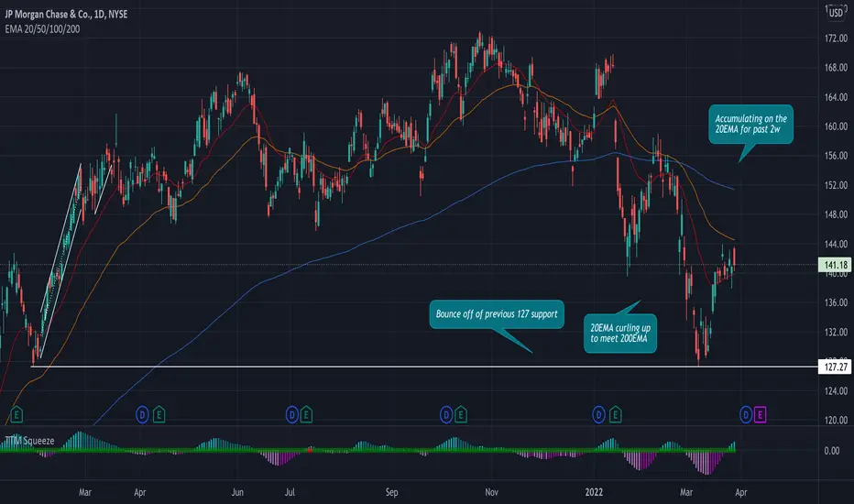Viewport: 854px width, 504px height.
Task: Click the 120.00 price axis label
Action: [x=836, y=420]
